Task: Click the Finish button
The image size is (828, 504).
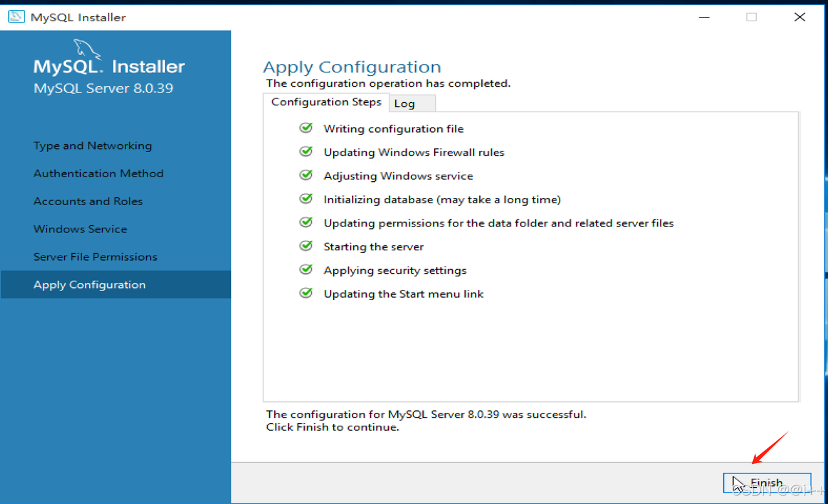Action: 767,483
